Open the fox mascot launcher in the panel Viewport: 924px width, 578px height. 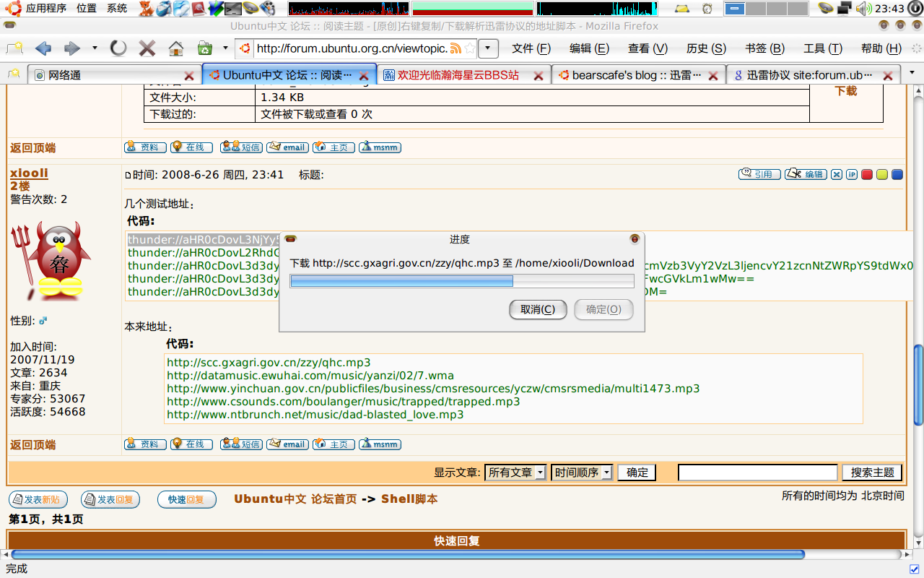(x=146, y=9)
